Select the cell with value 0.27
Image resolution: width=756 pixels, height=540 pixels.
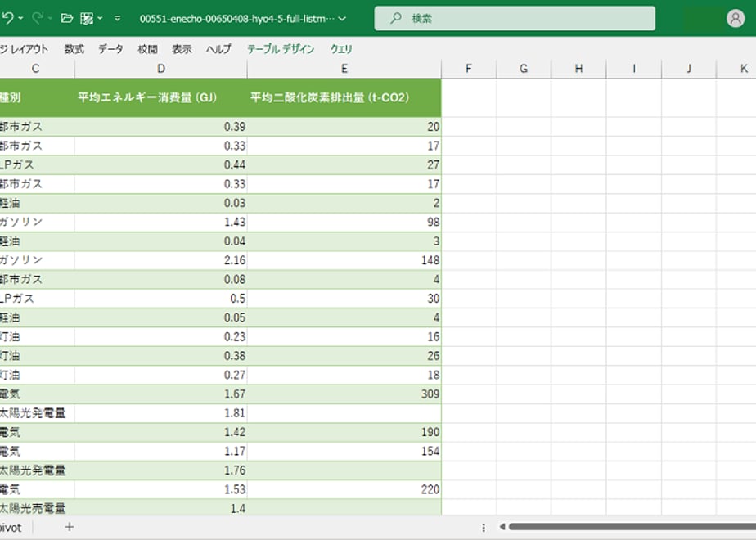[161, 375]
